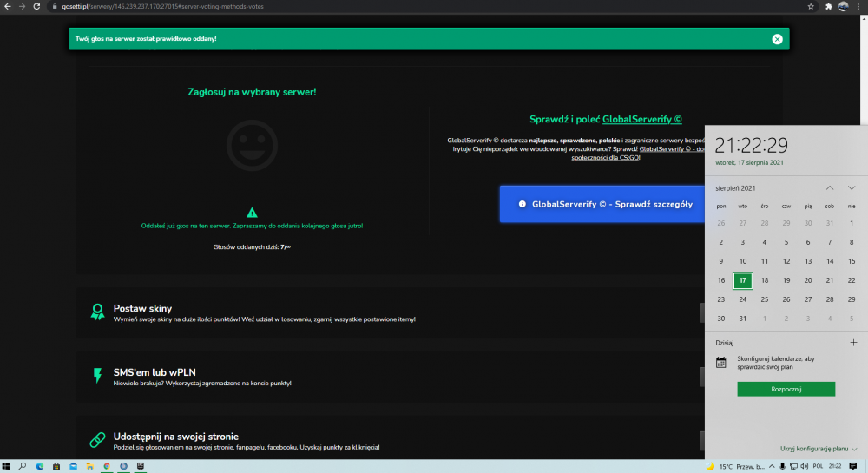Click the date 'wtorek, 17 sierpnia 2021'
Image resolution: width=868 pixels, height=473 pixels.
749,162
